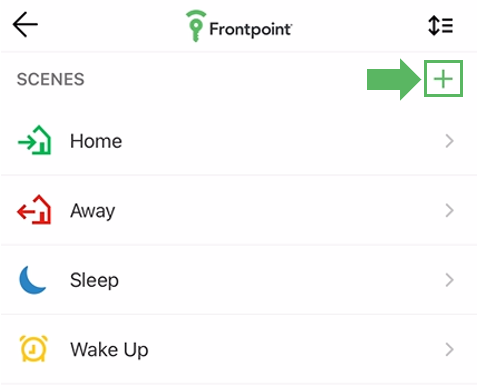Image resolution: width=484 pixels, height=390 pixels.
Task: Click the large green arrow annotation
Action: [x=394, y=79]
